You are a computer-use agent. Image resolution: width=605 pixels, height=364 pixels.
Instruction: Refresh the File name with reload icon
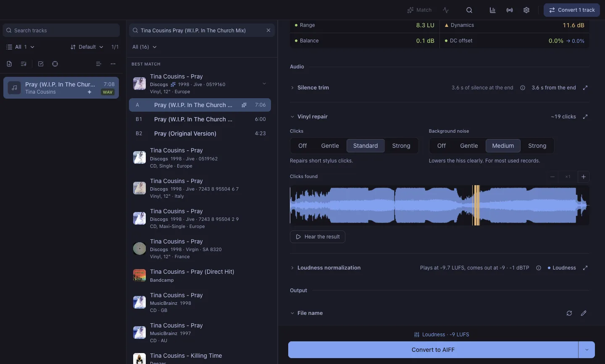coord(569,313)
